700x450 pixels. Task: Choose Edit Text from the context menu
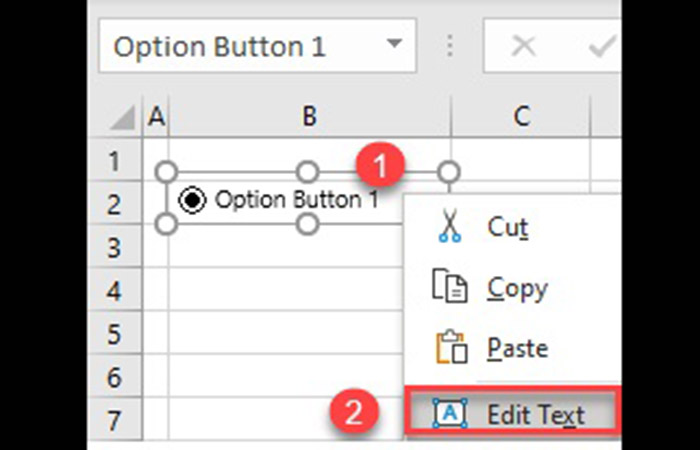tap(535, 412)
